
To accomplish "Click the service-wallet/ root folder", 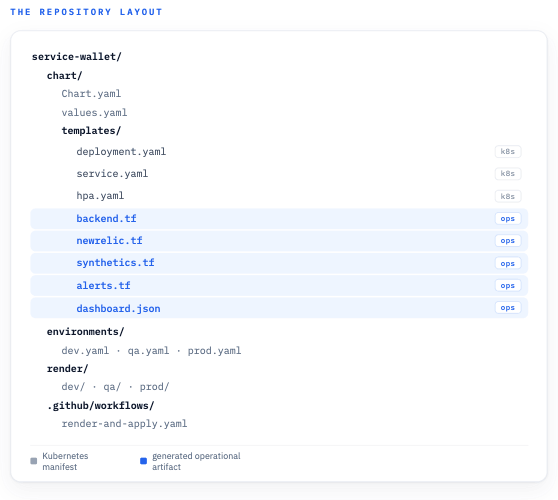I will 77,57.
